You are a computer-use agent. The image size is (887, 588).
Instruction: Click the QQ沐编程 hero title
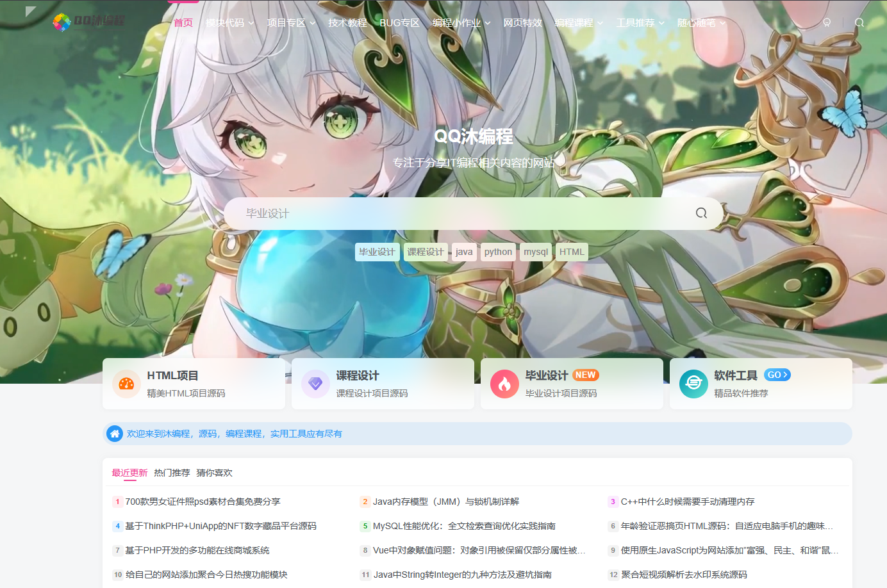[474, 136]
